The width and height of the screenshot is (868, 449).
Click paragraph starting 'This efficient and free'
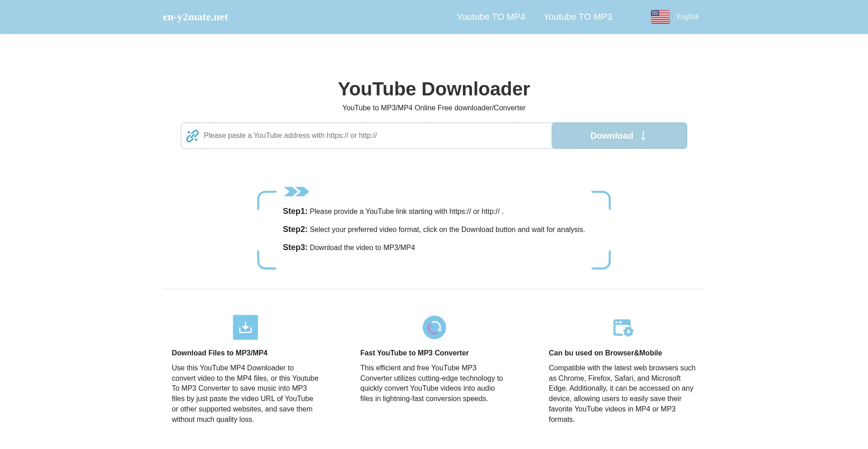(432, 383)
